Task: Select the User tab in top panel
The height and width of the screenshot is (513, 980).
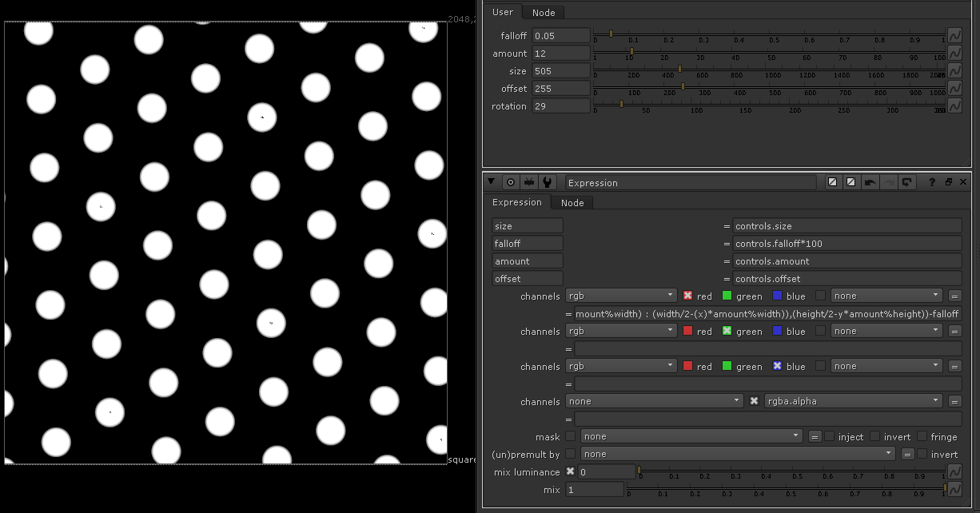Action: tap(503, 12)
